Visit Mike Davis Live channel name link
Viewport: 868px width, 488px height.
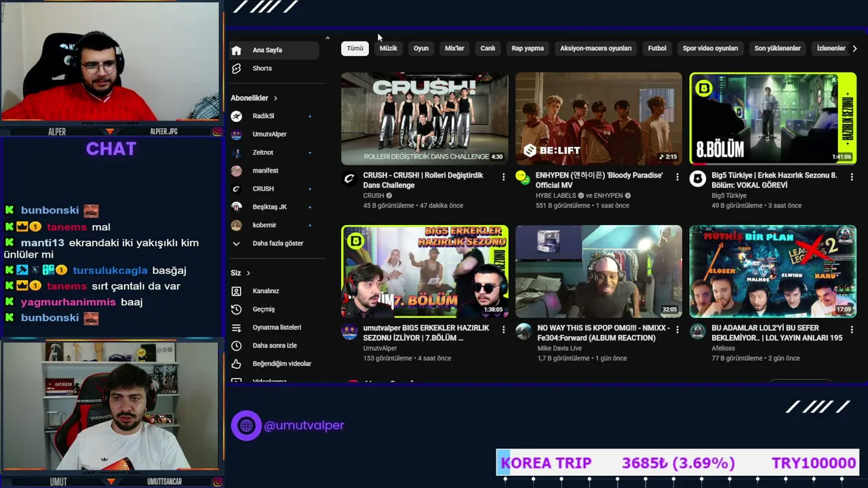559,348
